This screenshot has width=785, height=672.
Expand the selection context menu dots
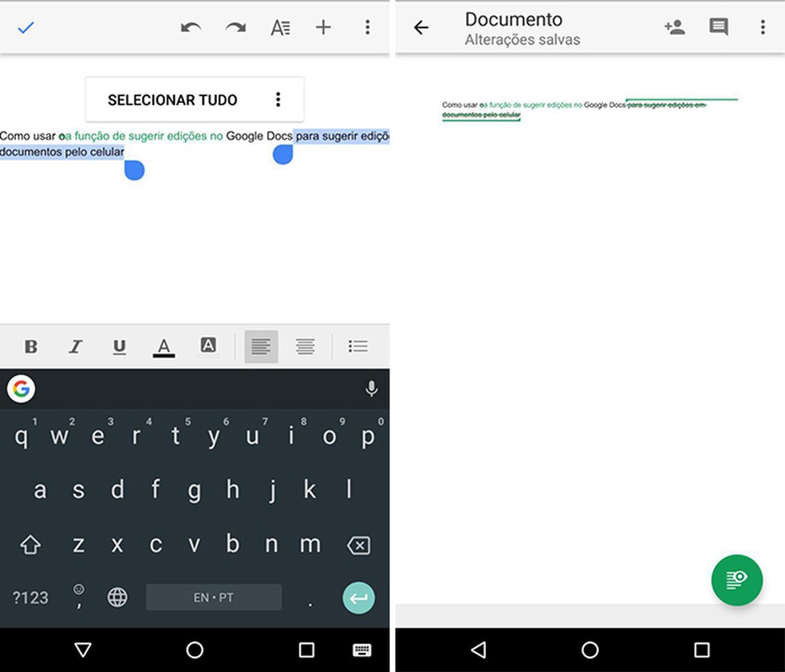pyautogui.click(x=278, y=99)
